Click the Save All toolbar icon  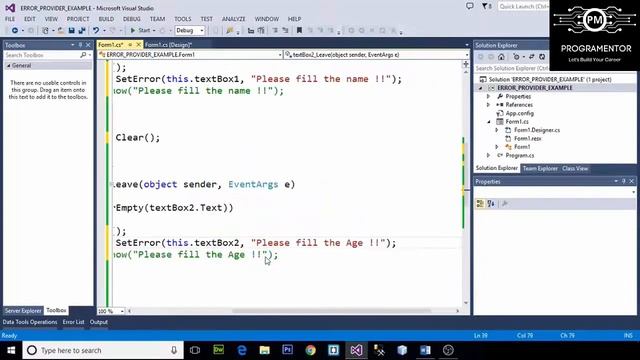coord(82,31)
